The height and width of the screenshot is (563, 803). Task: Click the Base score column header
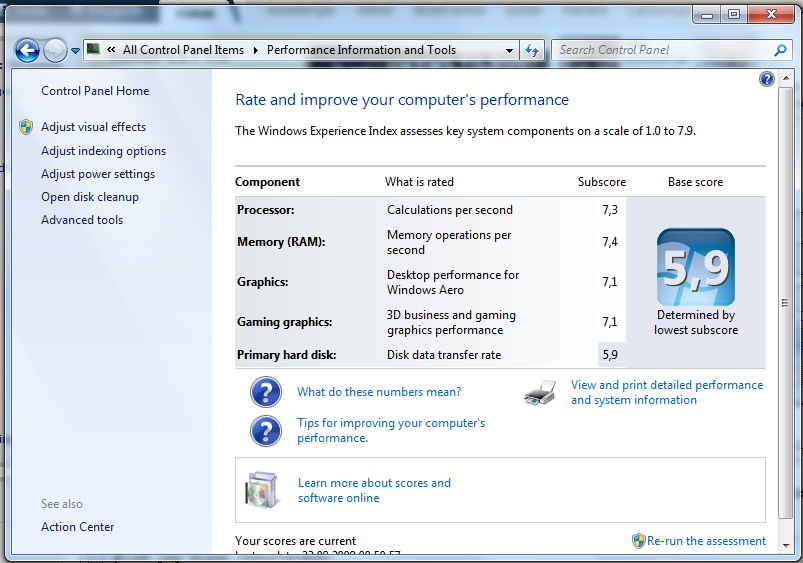(695, 182)
